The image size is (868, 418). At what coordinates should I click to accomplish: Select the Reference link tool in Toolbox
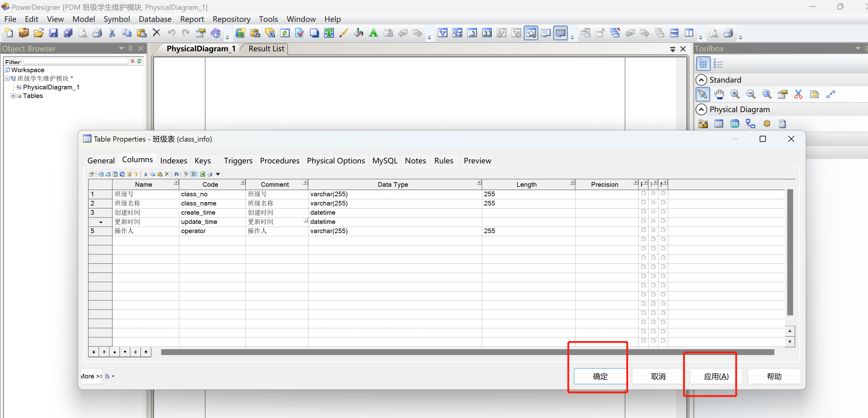pos(750,124)
